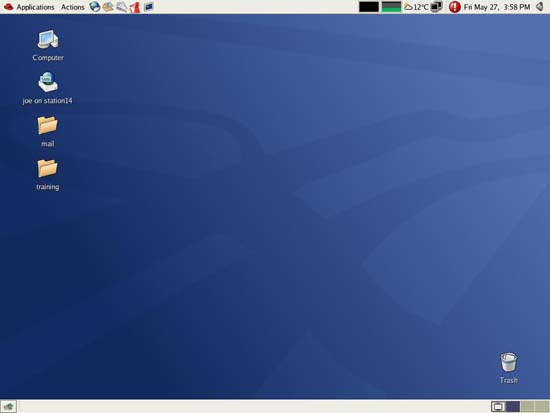
Task: Open the Trash icon
Action: tap(509, 368)
